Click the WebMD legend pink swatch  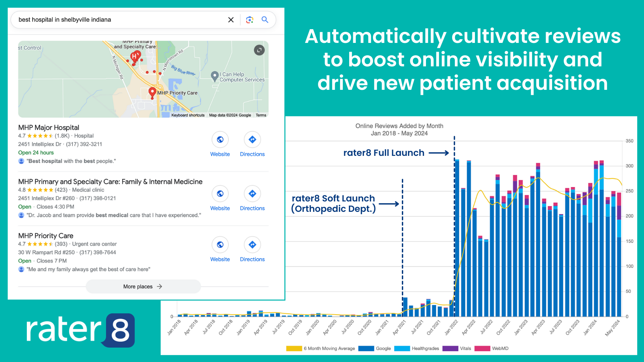[482, 349]
